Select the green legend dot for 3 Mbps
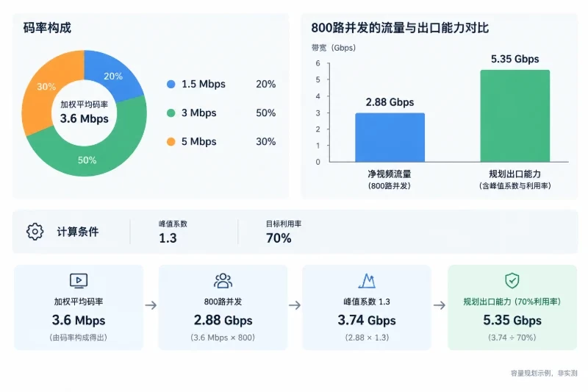 coord(171,113)
